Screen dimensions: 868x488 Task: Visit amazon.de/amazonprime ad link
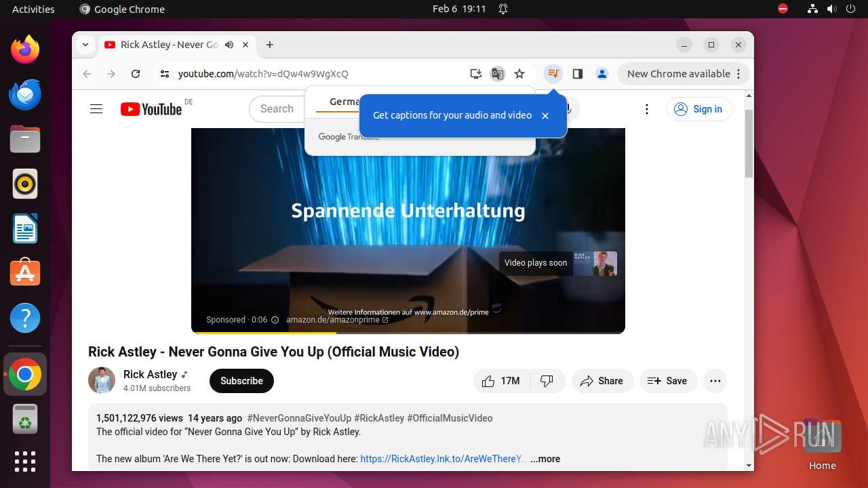click(x=337, y=320)
